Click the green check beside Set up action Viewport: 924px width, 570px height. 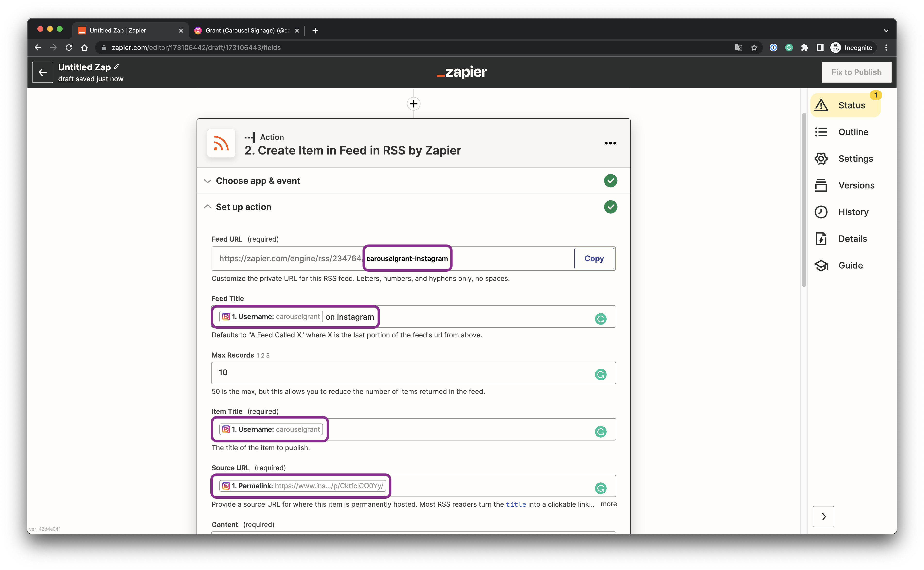[610, 207]
